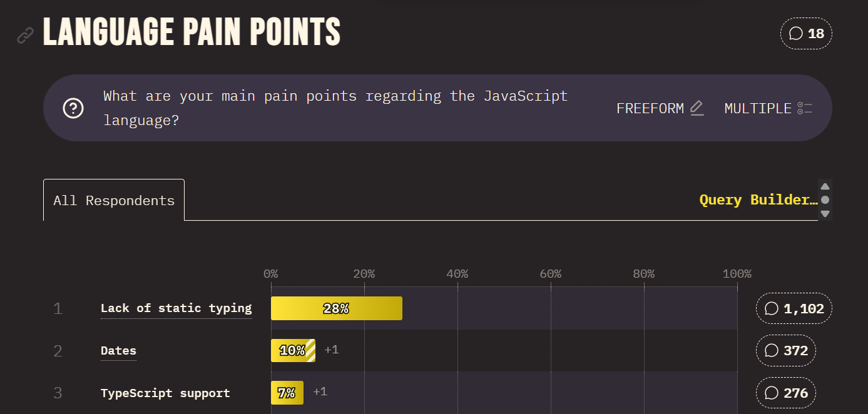Open the Query Builder
Screen dimensions: 868x414
point(757,199)
